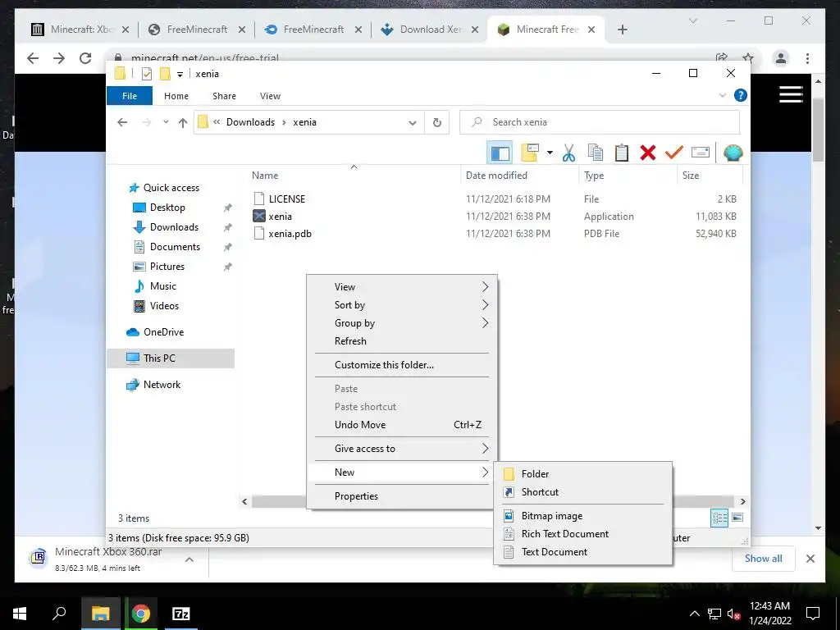Open 7-Zip from the taskbar
840x630 pixels.
[181, 614]
